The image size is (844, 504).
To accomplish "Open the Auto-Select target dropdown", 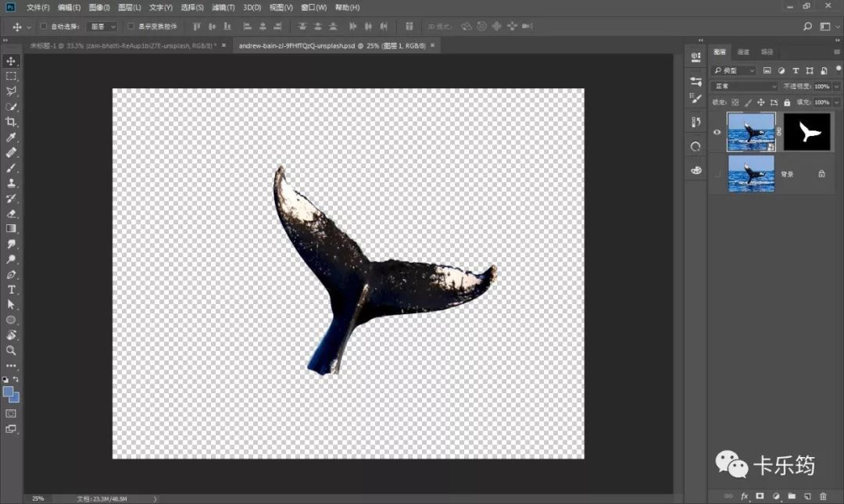I will coord(102,27).
